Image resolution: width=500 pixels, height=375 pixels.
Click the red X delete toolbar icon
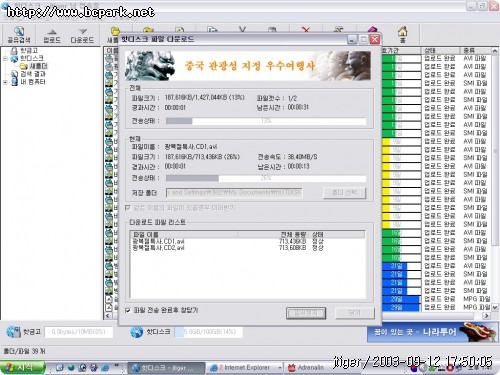305,30
